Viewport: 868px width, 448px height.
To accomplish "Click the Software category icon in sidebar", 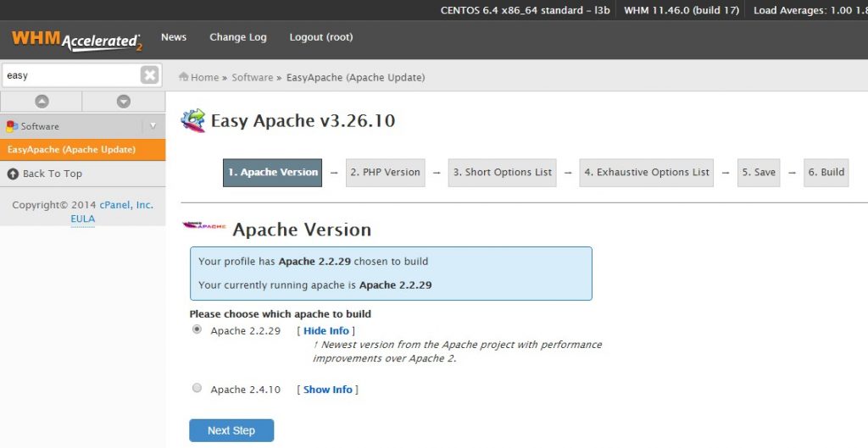I will coord(12,126).
